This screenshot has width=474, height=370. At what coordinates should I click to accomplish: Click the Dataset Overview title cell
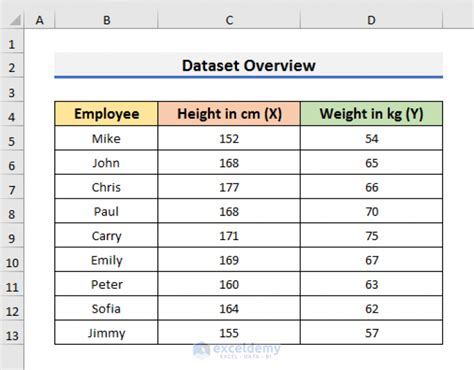pyautogui.click(x=249, y=65)
